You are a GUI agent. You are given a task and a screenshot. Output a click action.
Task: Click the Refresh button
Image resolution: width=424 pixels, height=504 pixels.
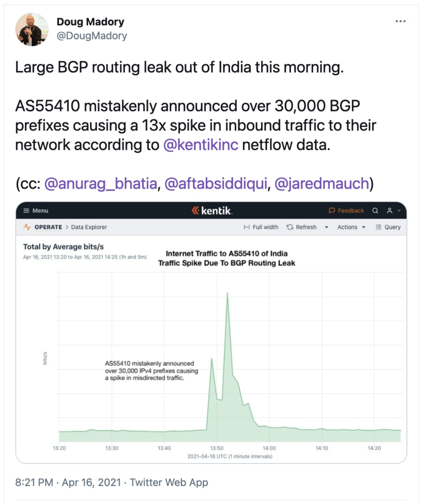pyautogui.click(x=302, y=227)
